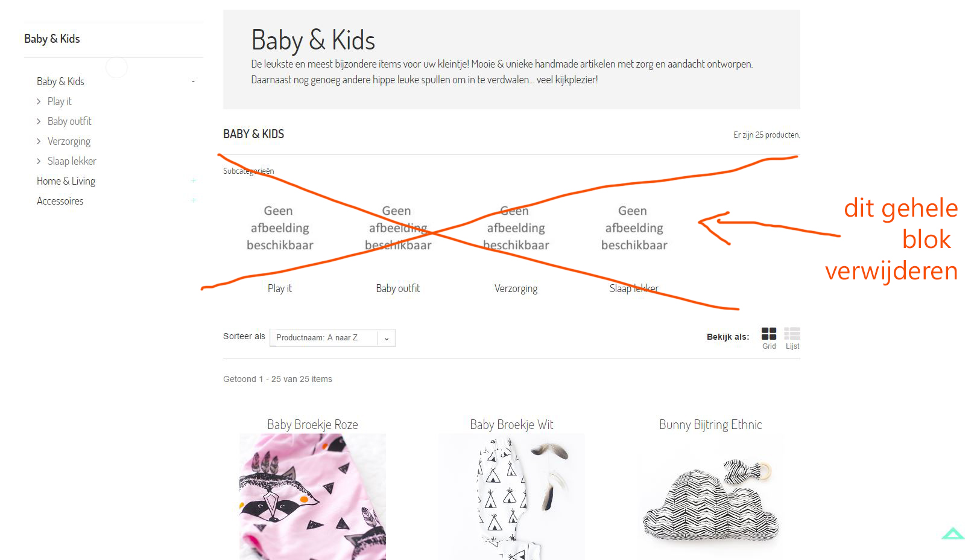Expand the Home & Living category
This screenshot has width=980, height=560.
193,180
